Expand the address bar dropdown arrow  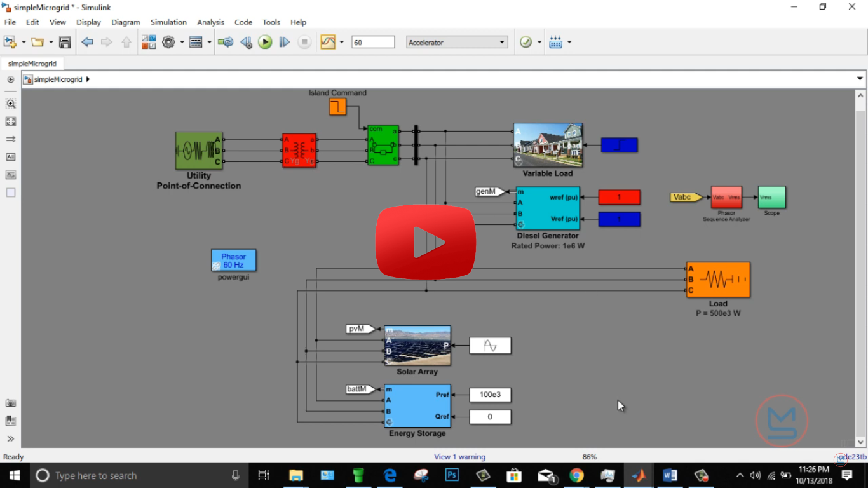point(860,79)
